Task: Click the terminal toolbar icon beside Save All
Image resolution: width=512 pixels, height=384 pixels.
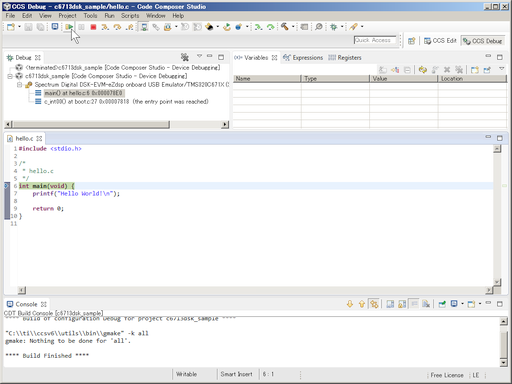Action: point(55,27)
